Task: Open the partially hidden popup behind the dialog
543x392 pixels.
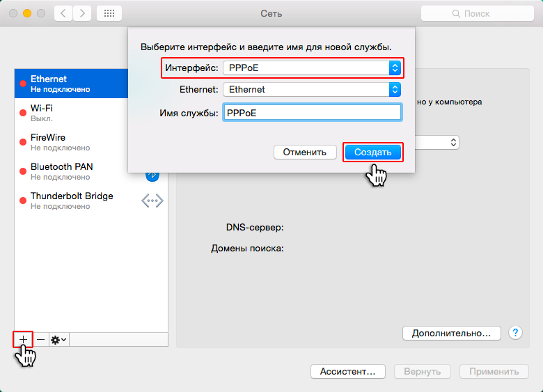Action: [437, 142]
